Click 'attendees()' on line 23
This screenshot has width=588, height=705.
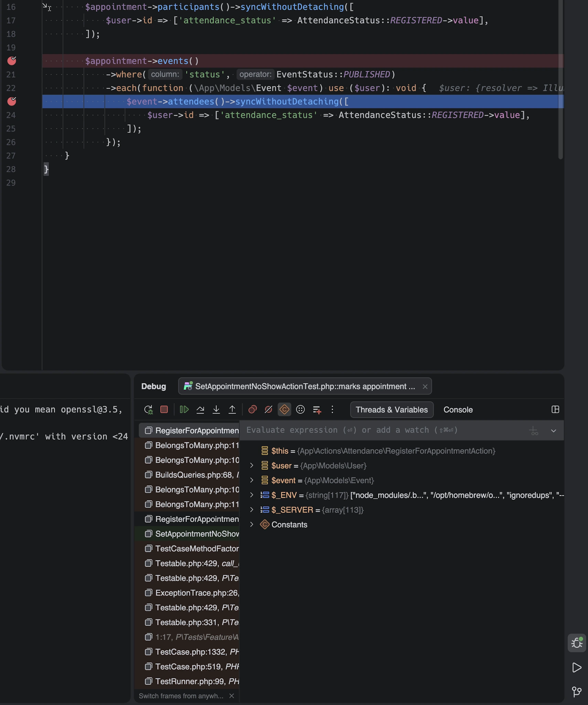tap(196, 102)
